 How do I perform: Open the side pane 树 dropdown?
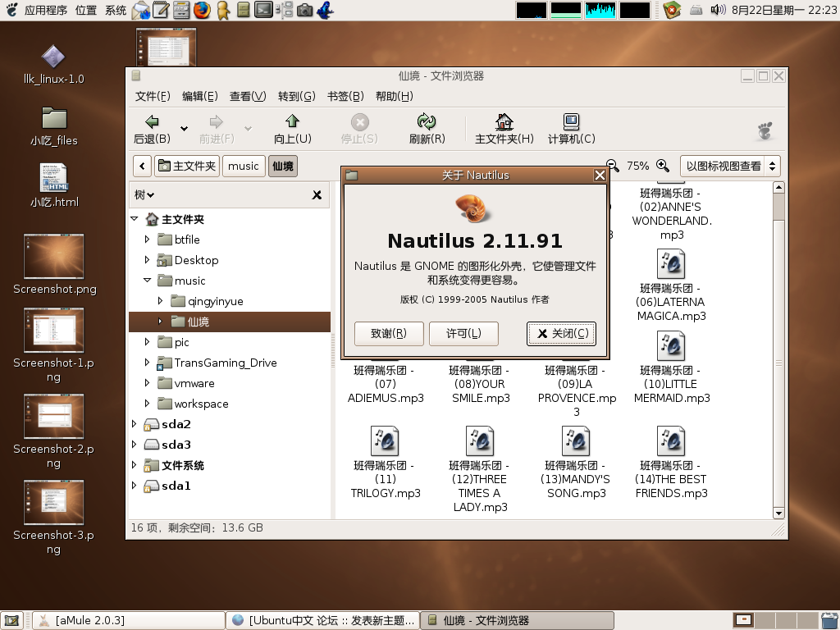tap(144, 195)
